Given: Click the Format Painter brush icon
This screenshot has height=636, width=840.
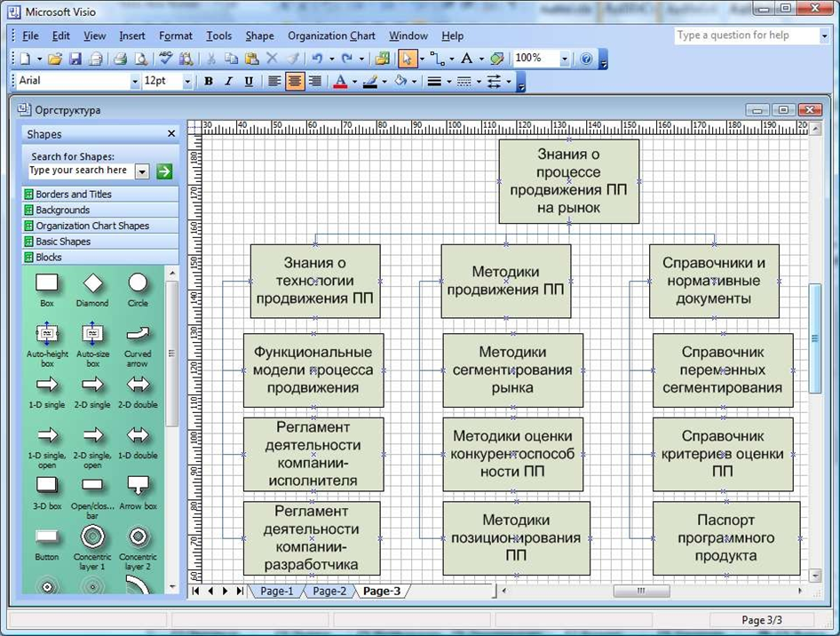Looking at the screenshot, I should coord(292,59).
